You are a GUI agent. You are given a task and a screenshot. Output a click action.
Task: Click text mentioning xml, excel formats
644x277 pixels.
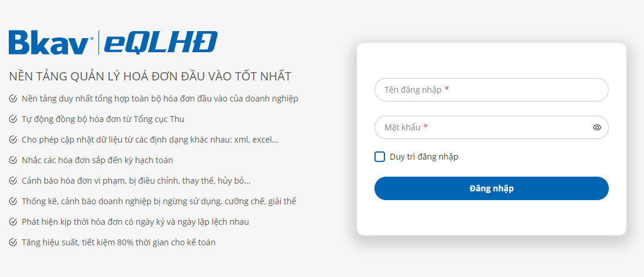[150, 140]
